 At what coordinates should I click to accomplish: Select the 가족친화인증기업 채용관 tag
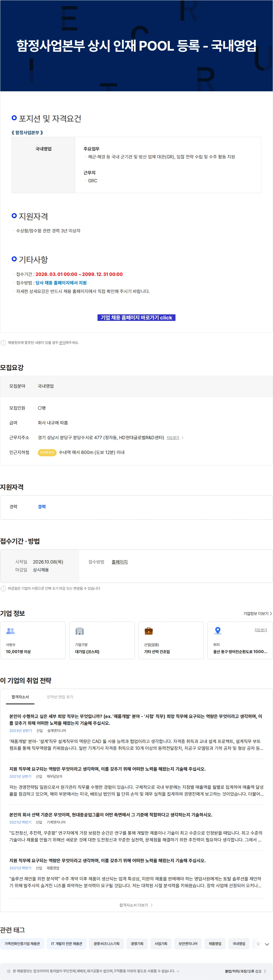point(22,944)
